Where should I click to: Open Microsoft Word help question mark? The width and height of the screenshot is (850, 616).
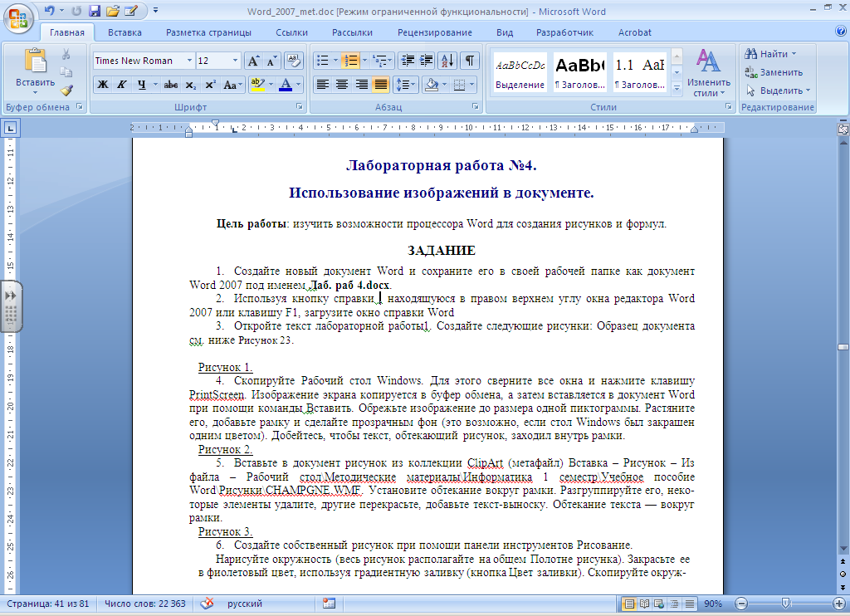(x=841, y=32)
